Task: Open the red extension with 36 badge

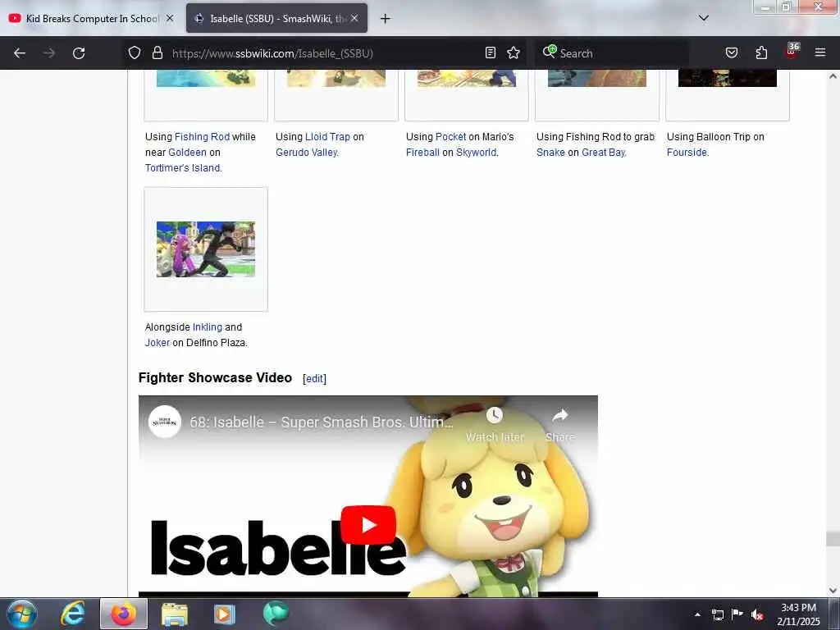Action: [x=792, y=50]
